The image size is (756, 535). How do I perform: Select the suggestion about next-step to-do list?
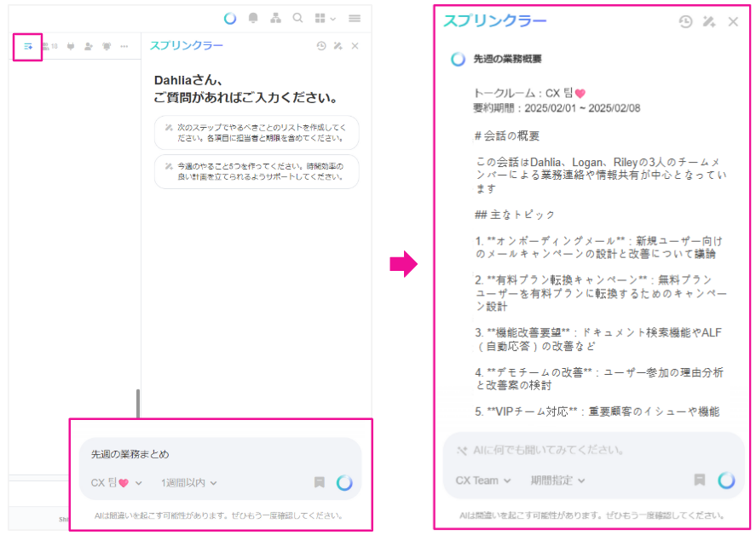[257, 133]
